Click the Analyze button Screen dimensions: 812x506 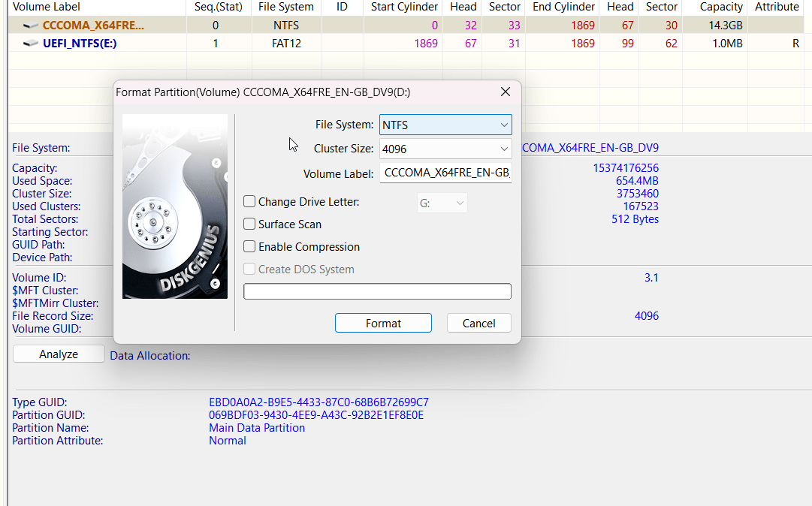(x=59, y=354)
